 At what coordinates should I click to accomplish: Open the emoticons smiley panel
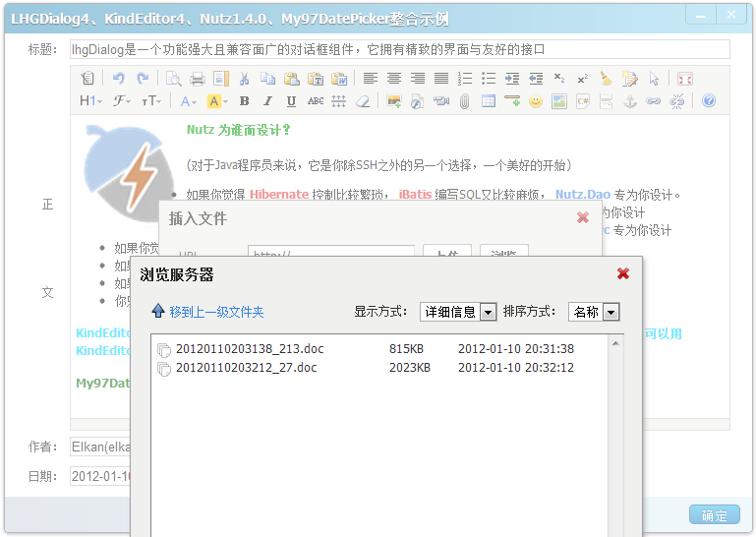536,101
